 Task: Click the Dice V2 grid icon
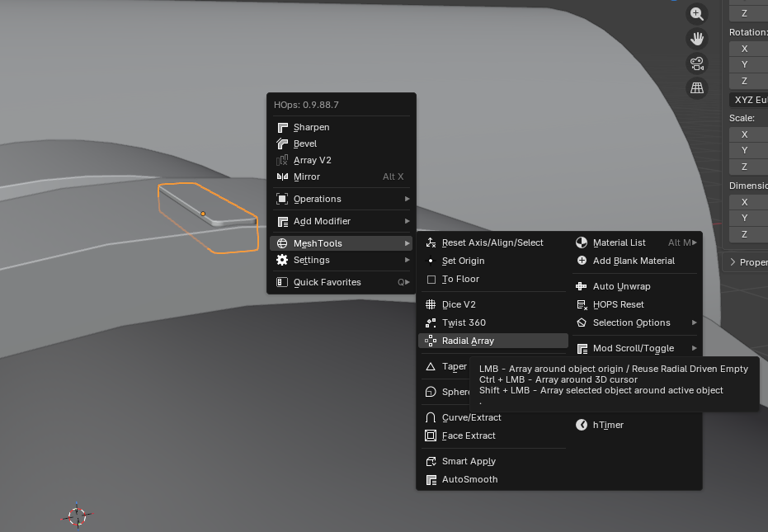coord(431,304)
